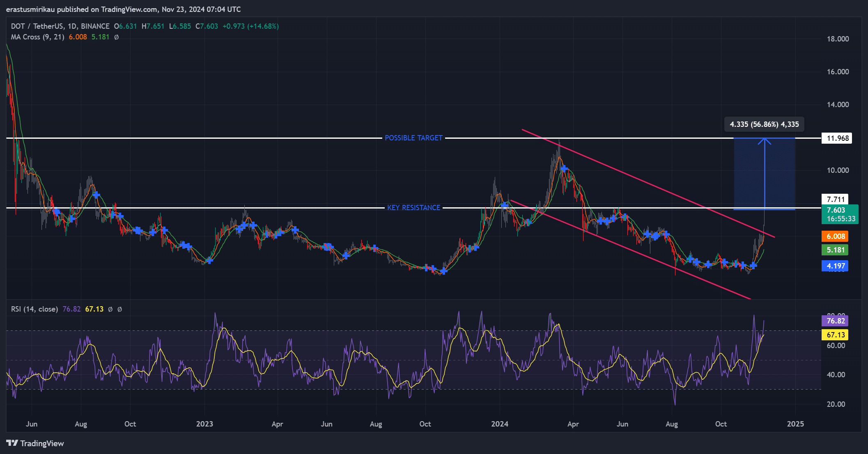This screenshot has width=868, height=454.
Task: Click the 20.00 RSI axis tick
Action: [836, 404]
